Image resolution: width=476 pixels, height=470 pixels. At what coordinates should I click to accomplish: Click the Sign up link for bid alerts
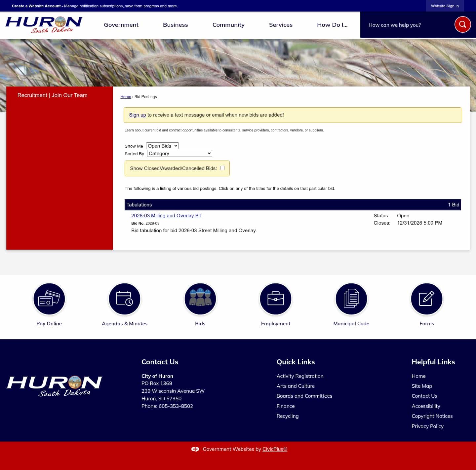[x=138, y=115]
